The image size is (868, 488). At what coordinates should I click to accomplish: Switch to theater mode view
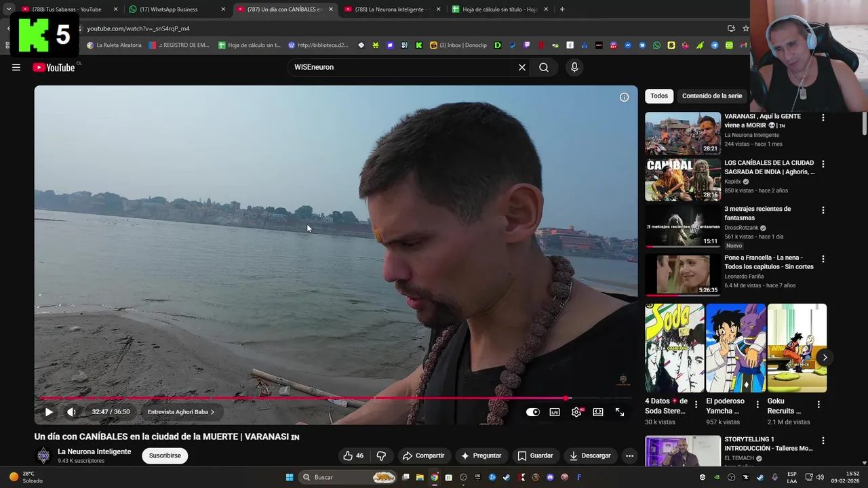[x=598, y=412]
